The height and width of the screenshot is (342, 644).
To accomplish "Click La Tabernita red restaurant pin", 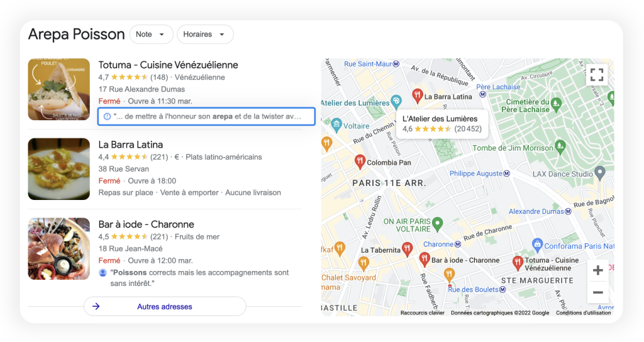I will click(x=407, y=249).
